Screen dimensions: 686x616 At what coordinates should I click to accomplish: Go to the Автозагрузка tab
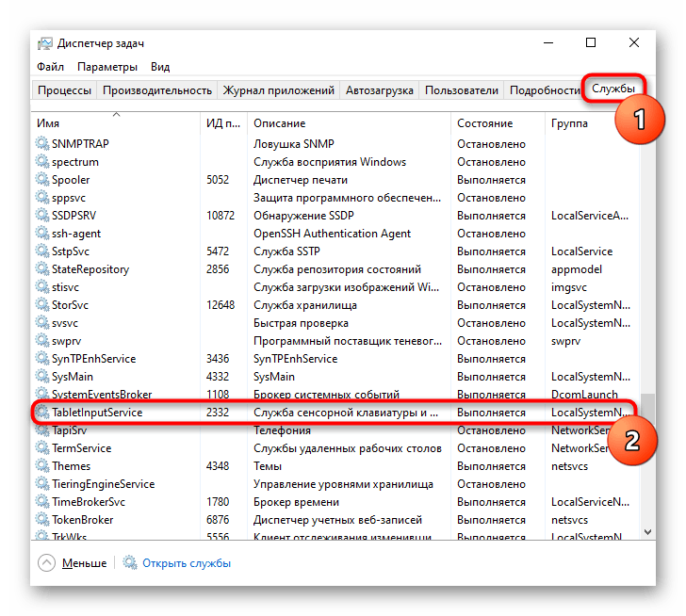click(x=380, y=90)
